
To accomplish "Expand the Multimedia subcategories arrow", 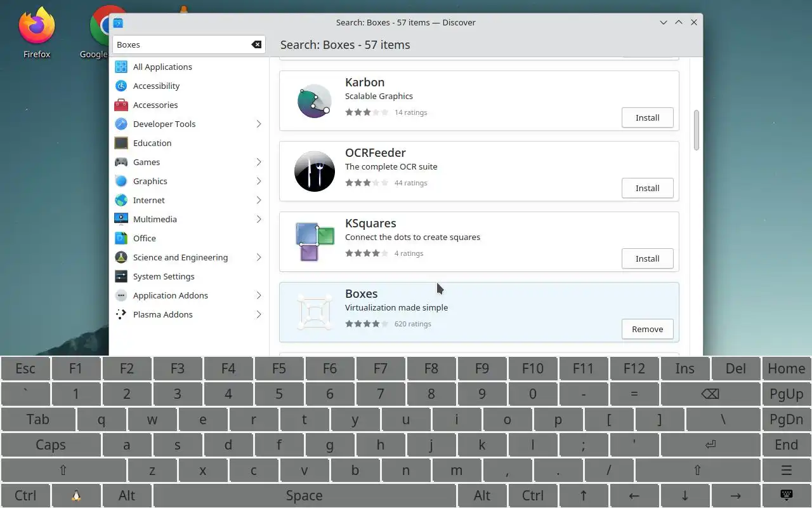I will [x=259, y=219].
